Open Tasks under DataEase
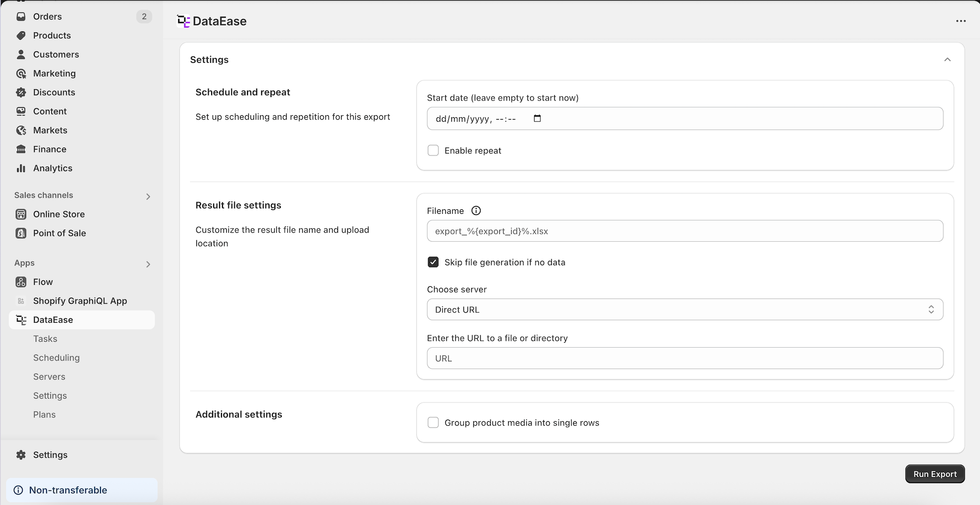 tap(45, 339)
